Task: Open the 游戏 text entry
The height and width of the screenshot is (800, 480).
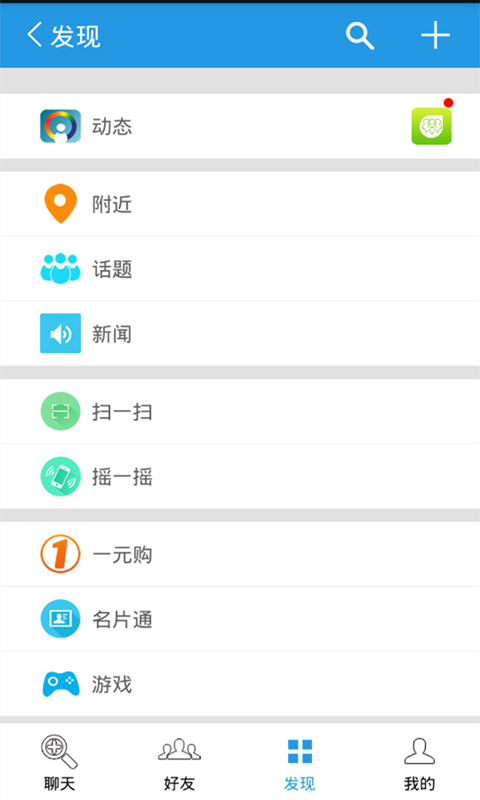Action: [x=112, y=684]
